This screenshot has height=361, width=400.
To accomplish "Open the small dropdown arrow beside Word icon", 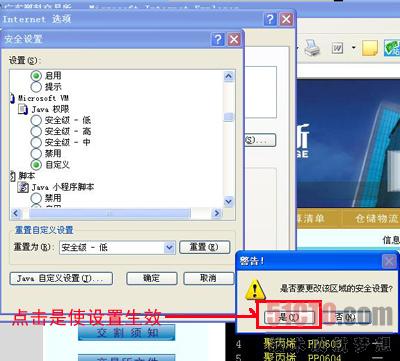I will [x=353, y=48].
